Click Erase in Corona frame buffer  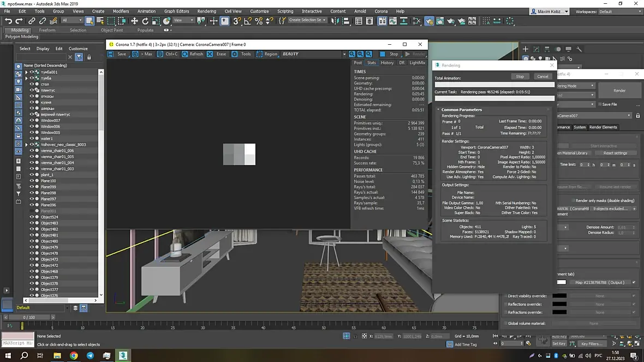(217, 54)
